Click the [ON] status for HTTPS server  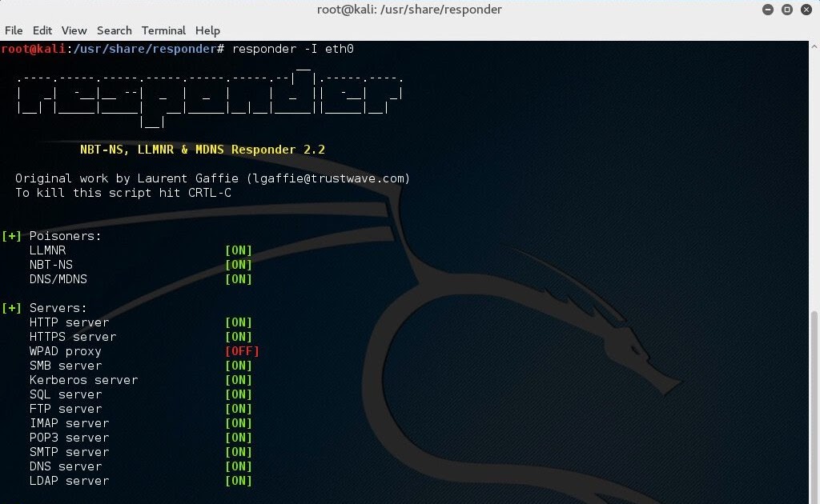239,337
